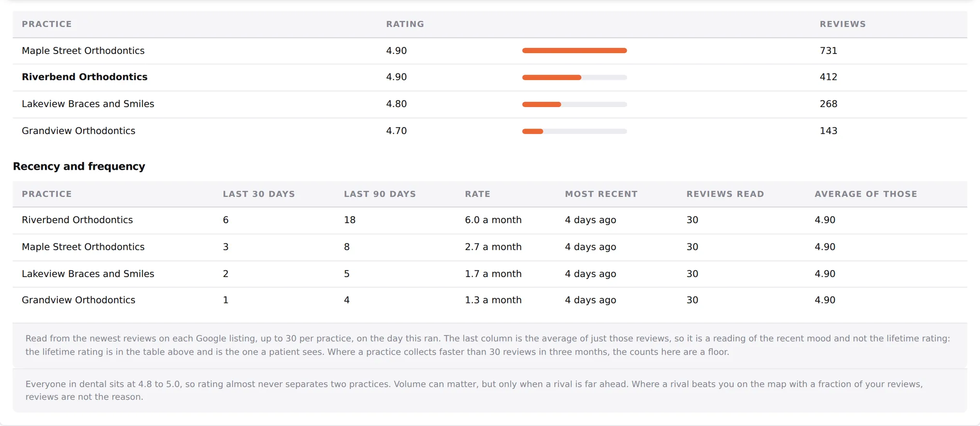Select Lakeview's reviews read value 30
The image size is (980, 426).
pyautogui.click(x=692, y=274)
